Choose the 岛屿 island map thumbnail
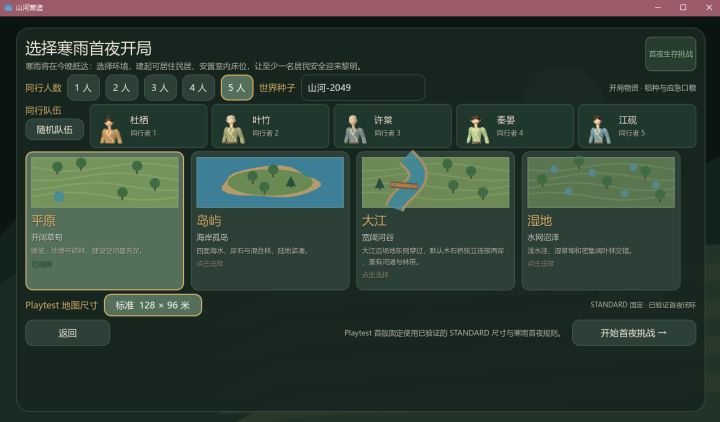Viewport: 720px width, 422px height. [270, 182]
